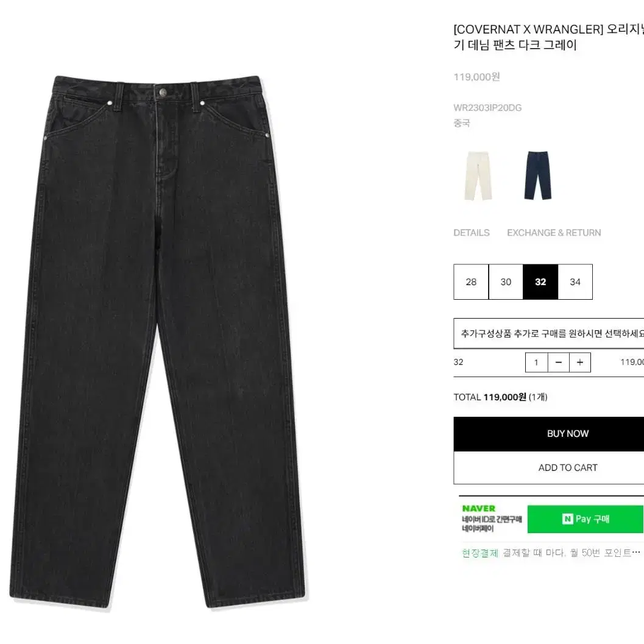Increase quantity with the plus icon
Screen dimensions: 644x644
(580, 363)
